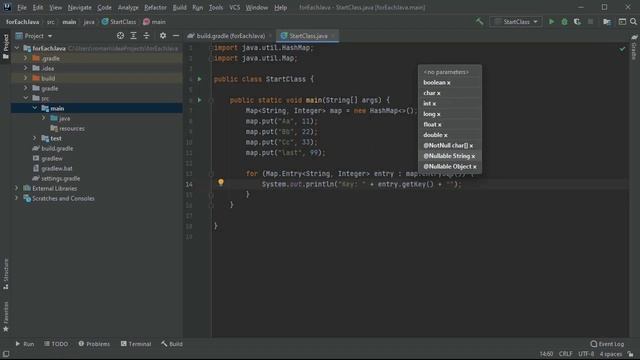The height and width of the screenshot is (360, 640).
Task: Click 'boolean x' in parameter info popup
Action: pyautogui.click(x=437, y=82)
